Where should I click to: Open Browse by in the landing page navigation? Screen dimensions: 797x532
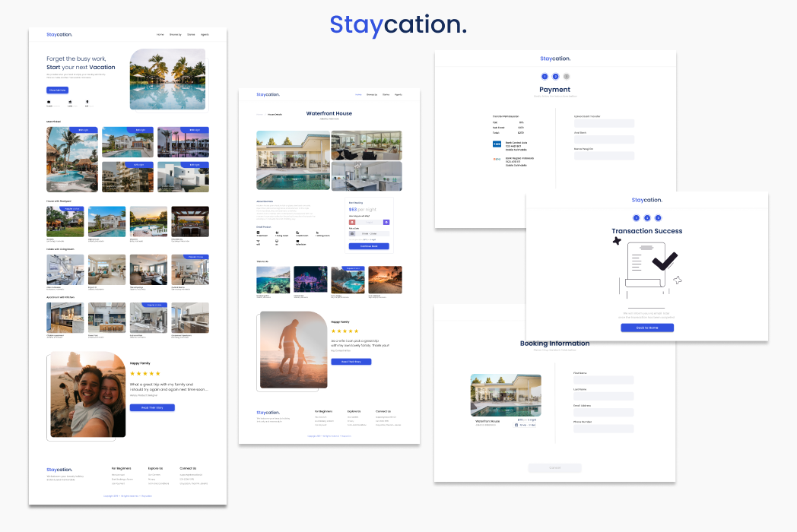point(176,34)
